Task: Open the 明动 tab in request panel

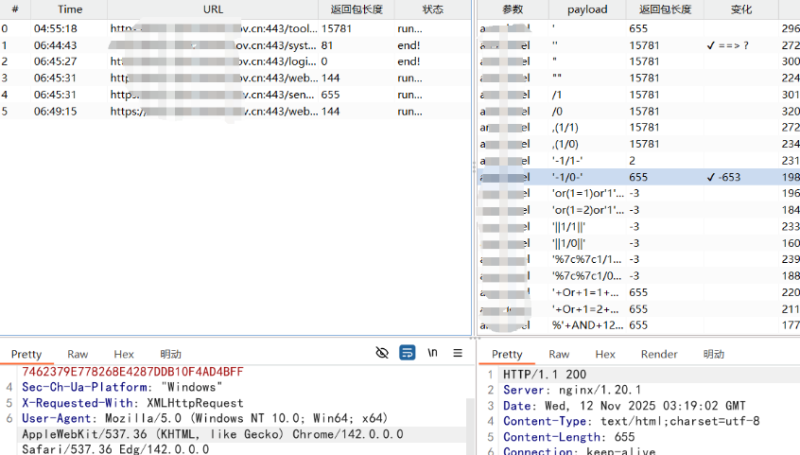Action: click(x=170, y=354)
